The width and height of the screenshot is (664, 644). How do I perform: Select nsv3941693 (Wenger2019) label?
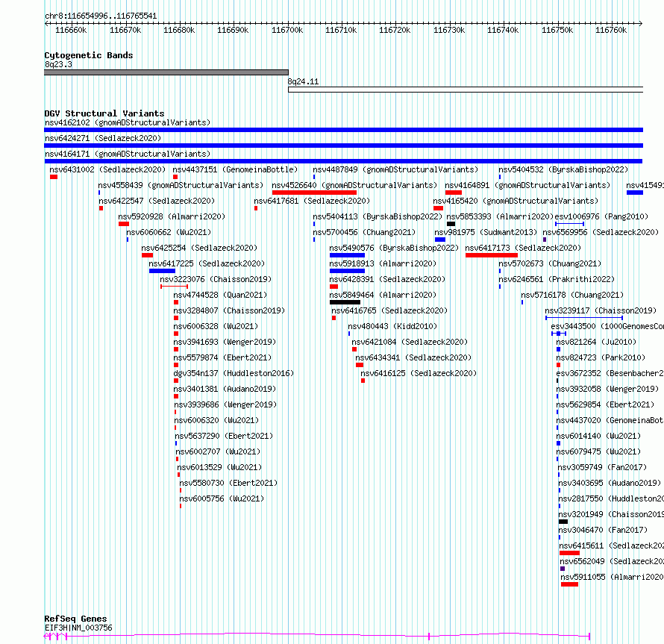point(225,342)
